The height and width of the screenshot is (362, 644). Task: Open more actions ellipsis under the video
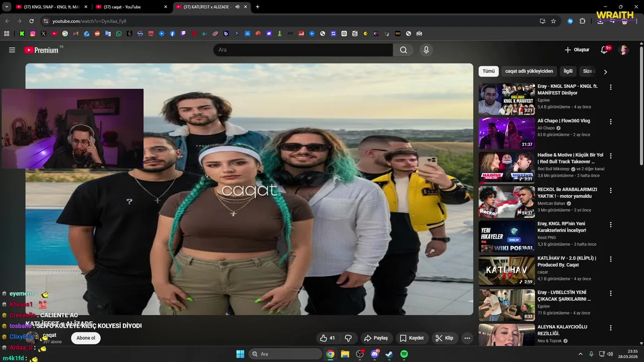467,338
